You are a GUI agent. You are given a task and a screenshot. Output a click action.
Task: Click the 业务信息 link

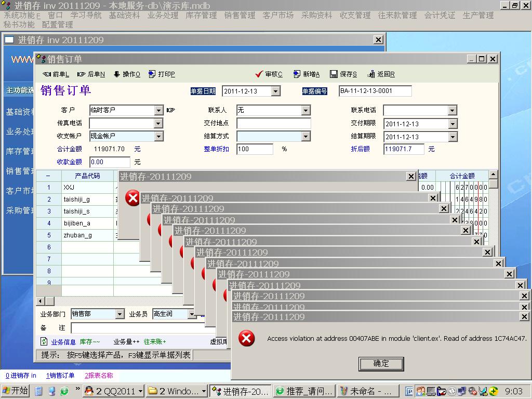[63, 342]
